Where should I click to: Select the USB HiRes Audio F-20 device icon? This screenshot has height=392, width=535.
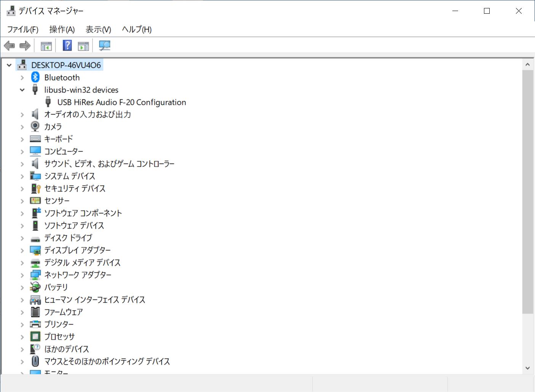[x=48, y=102]
